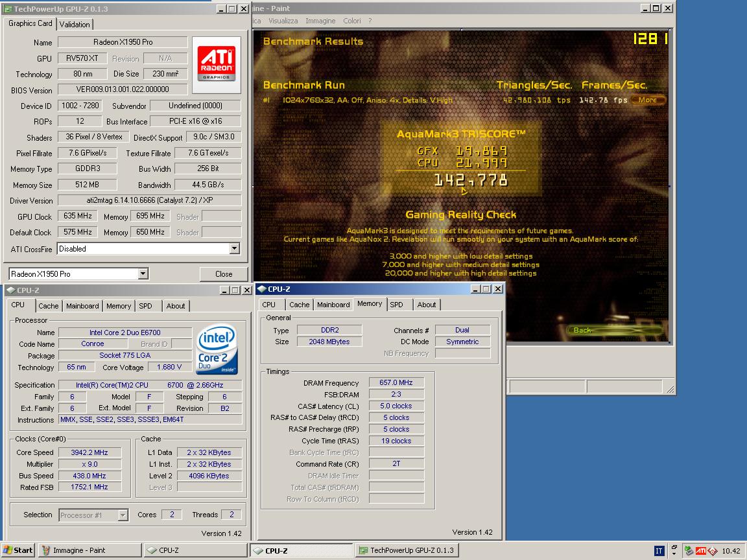The image size is (747, 560).
Task: Open the Processor #1 selection dropdown
Action: coord(123,515)
